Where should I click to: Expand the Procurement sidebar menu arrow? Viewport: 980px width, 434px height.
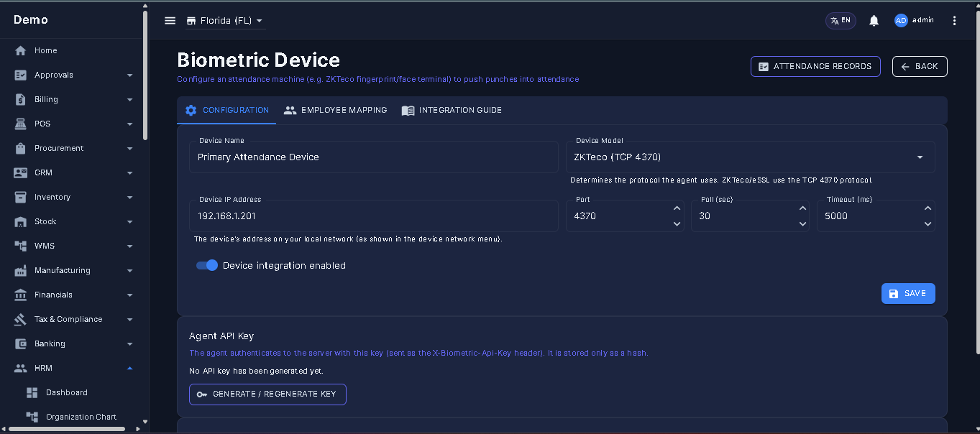129,148
